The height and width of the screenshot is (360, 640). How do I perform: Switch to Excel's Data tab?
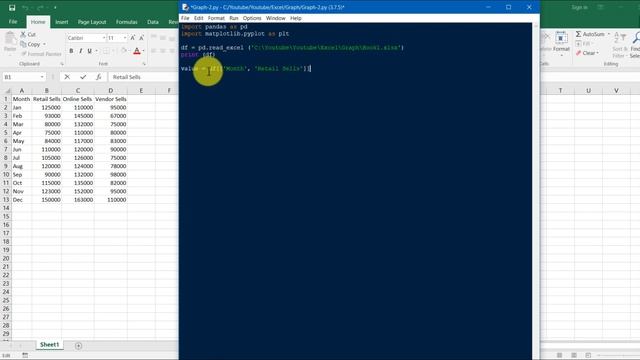(x=153, y=22)
